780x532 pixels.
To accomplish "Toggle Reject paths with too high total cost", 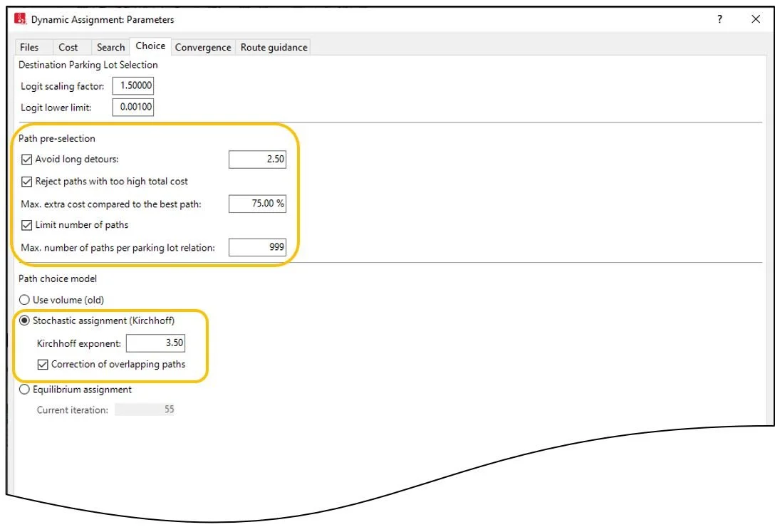I will tap(26, 182).
